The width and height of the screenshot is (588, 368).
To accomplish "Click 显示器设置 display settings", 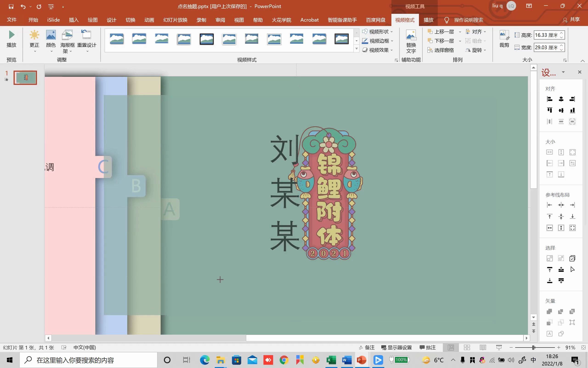I will [396, 348].
